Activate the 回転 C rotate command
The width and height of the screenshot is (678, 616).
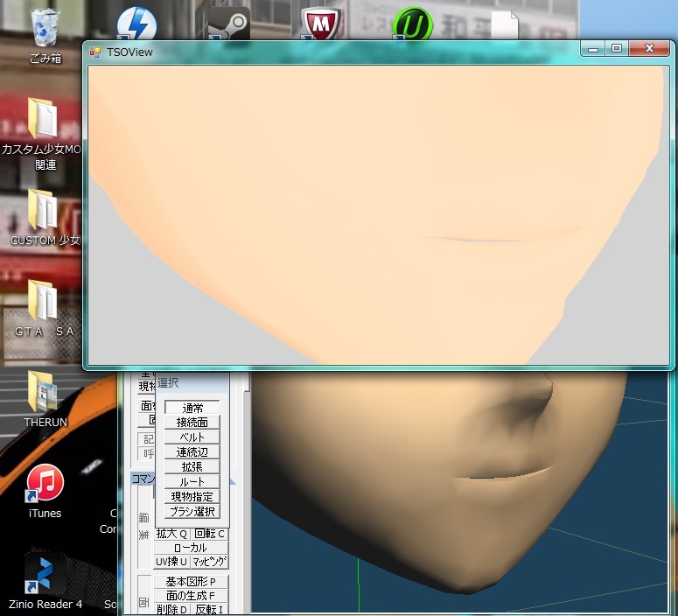210,534
